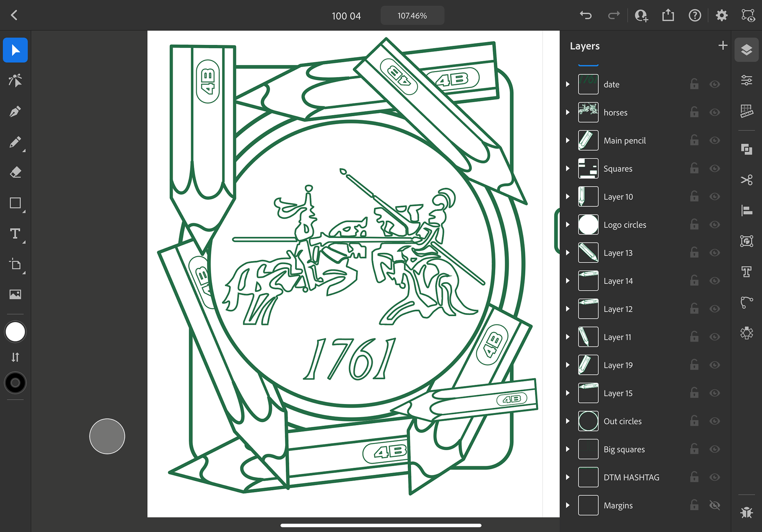Swap fill and stroke colors

(15, 357)
